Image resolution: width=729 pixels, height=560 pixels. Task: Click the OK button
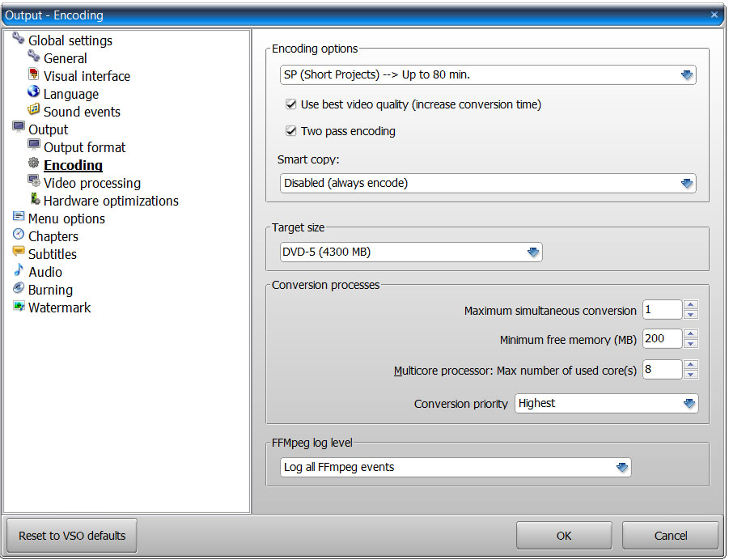click(564, 536)
